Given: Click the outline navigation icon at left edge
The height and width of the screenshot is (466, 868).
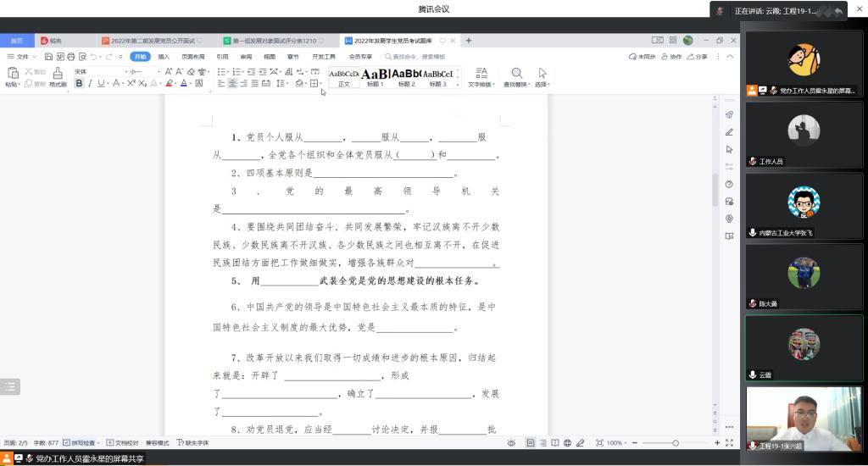Looking at the screenshot, I should tap(10, 386).
